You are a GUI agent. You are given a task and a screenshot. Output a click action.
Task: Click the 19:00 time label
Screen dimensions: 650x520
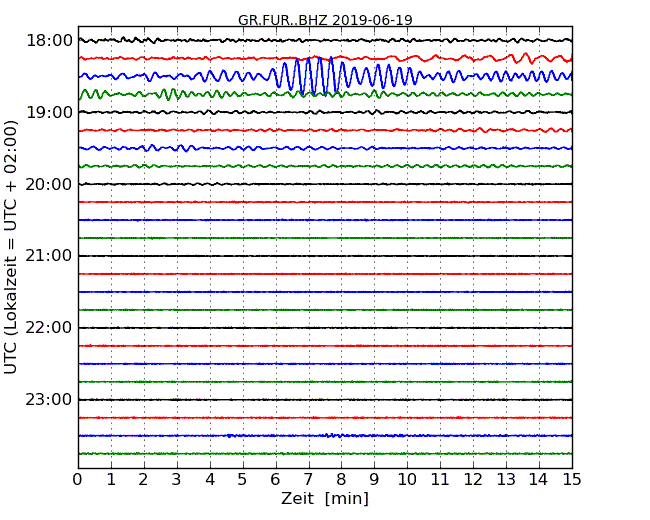coord(49,112)
